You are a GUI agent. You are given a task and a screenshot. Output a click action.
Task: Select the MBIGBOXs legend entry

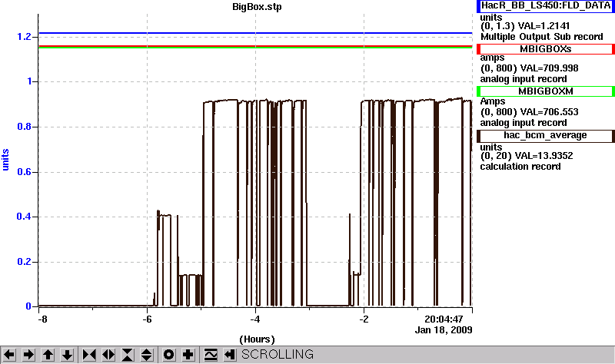546,49
